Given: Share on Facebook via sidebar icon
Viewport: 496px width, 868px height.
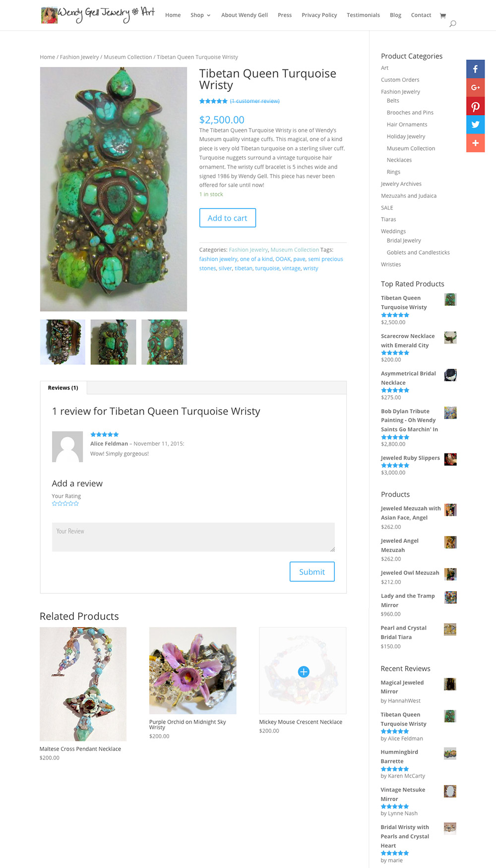Looking at the screenshot, I should click(x=475, y=69).
